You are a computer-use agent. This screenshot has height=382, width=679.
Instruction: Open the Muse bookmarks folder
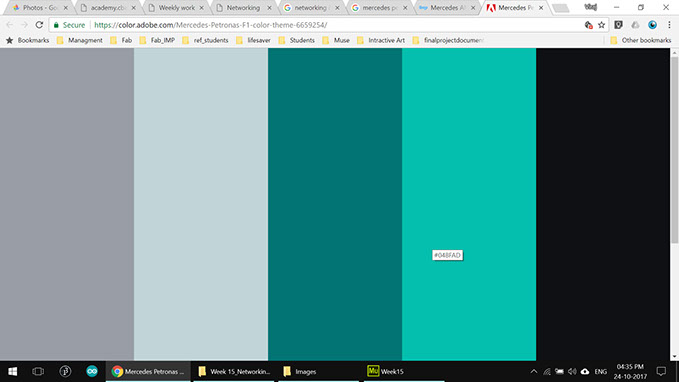[x=336, y=40]
